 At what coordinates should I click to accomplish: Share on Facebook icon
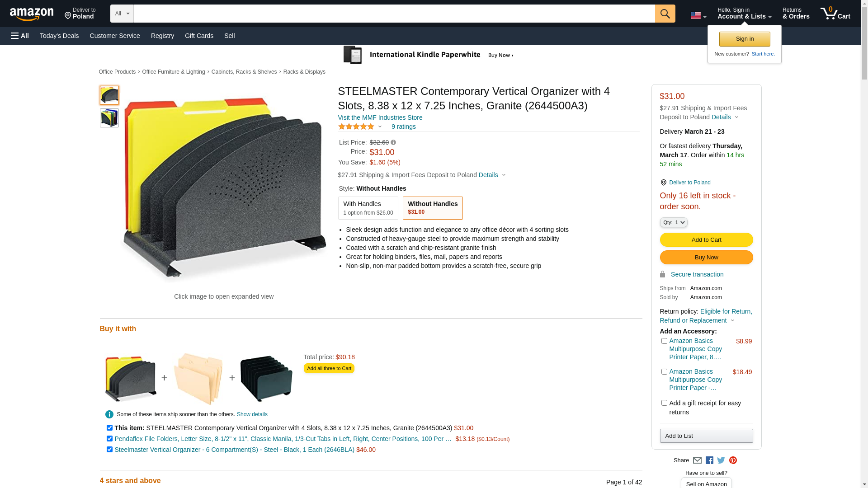coord(709,460)
